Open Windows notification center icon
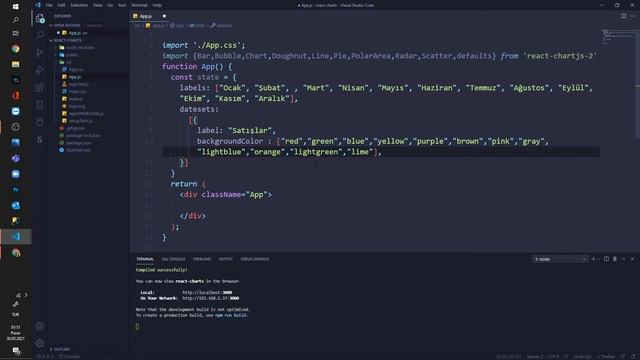Viewport: 640px width, 360px height. pos(16,351)
